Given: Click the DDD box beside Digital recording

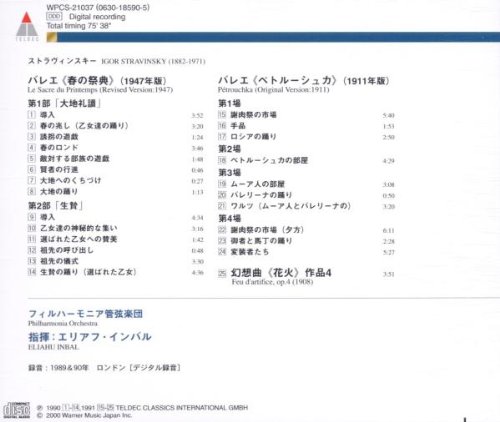Looking at the screenshot, I should tap(54, 16).
